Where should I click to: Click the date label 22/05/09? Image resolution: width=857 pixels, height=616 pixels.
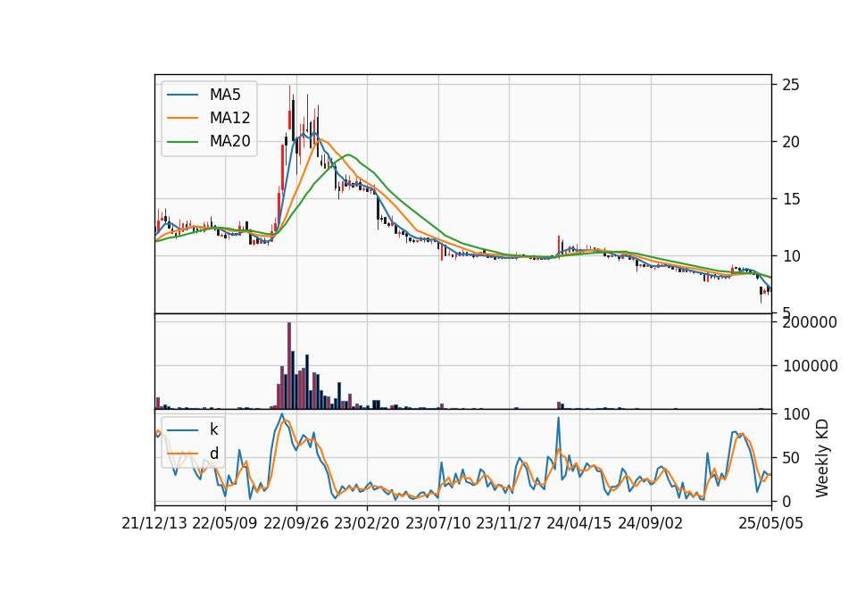coord(225,524)
